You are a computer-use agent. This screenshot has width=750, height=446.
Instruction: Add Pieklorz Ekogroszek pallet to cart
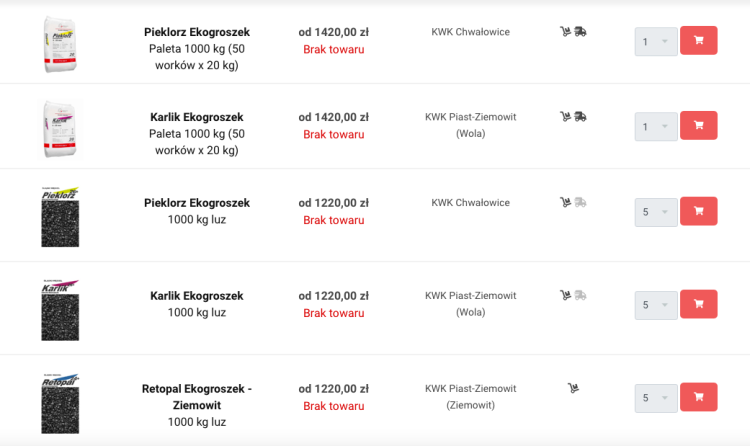(698, 41)
